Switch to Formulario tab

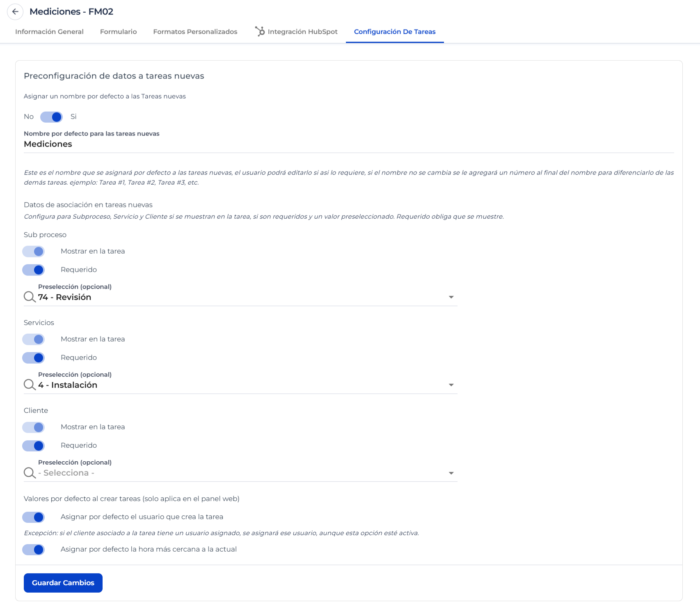119,32
